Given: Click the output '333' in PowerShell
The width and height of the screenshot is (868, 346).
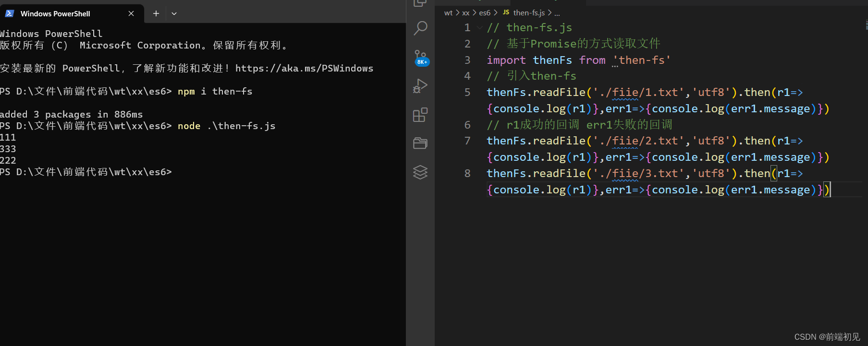Looking at the screenshot, I should click(8, 149).
